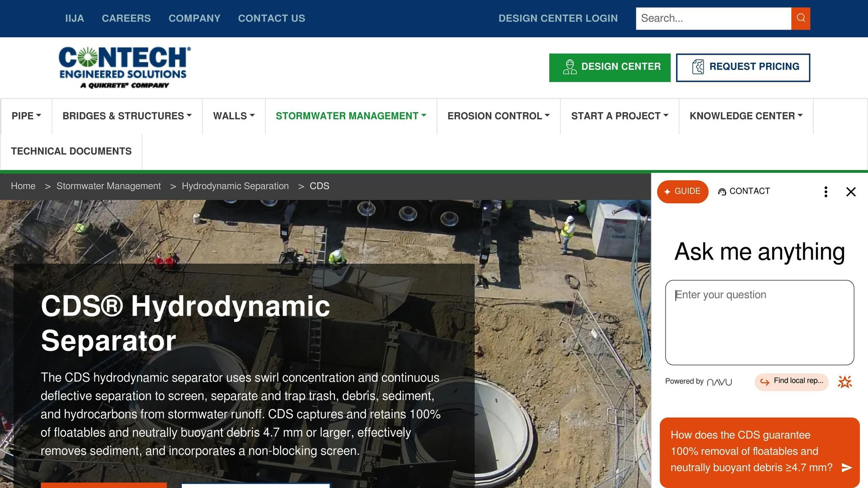Select the GUIDE sparkle pill
The height and width of the screenshot is (488, 868).
point(682,191)
